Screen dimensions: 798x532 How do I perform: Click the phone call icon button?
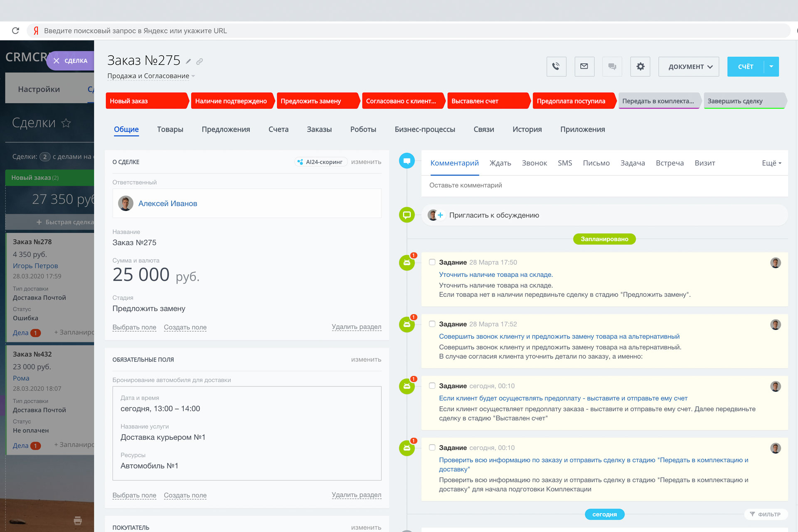pos(556,66)
